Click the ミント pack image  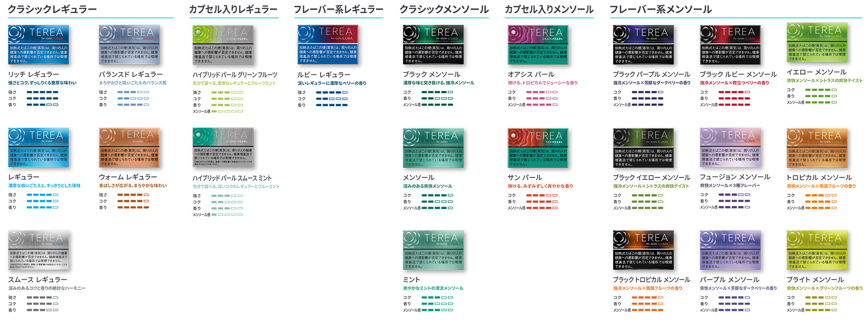(434, 250)
